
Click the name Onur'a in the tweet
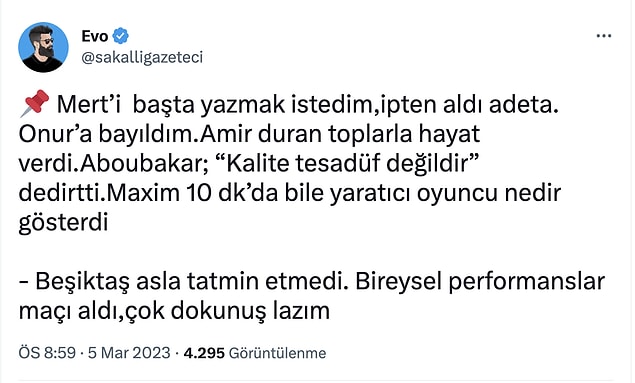pyautogui.click(x=55, y=134)
